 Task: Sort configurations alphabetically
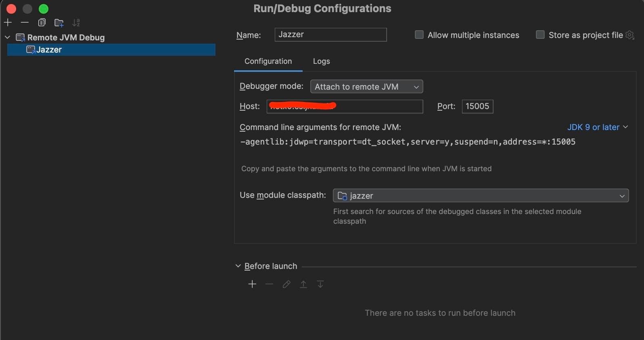(76, 23)
